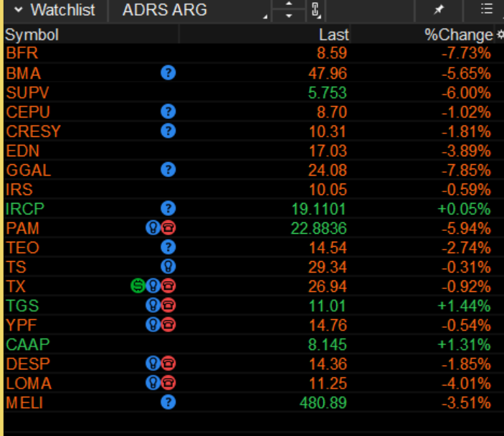Viewport: 504px width, 436px height.
Task: Click the -4.01% change value
Action: pos(466,383)
